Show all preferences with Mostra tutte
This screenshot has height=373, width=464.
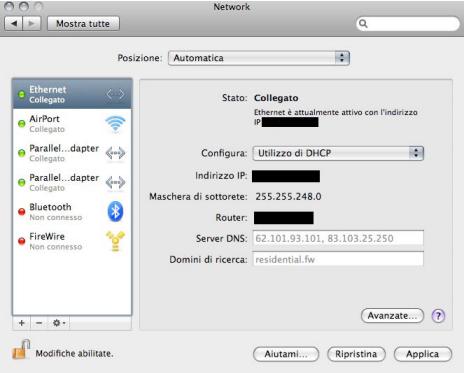[83, 24]
